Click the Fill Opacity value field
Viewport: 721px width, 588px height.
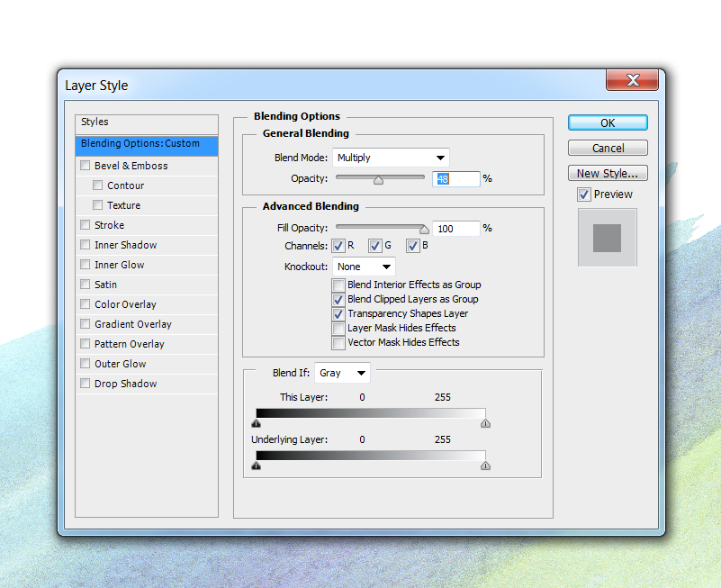point(455,229)
